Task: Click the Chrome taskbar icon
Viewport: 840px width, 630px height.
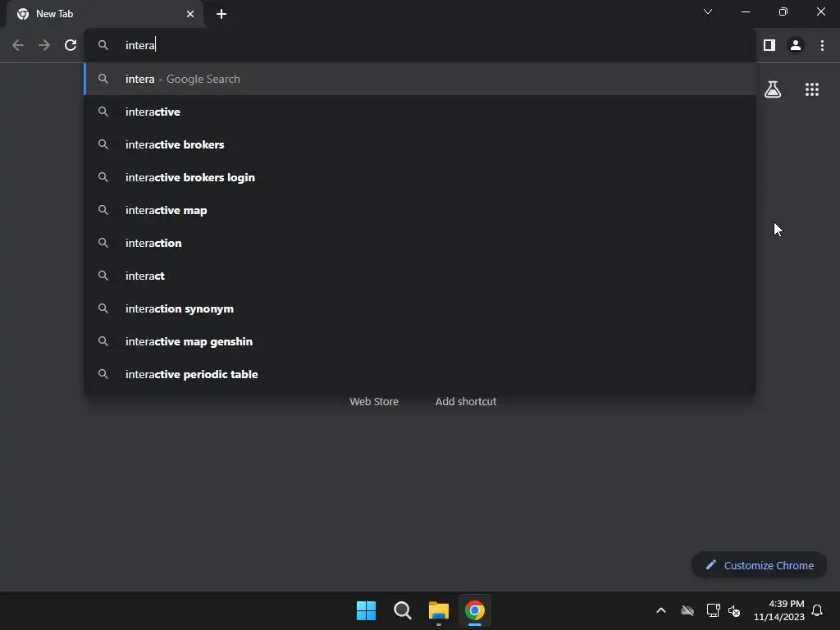Action: (x=475, y=610)
